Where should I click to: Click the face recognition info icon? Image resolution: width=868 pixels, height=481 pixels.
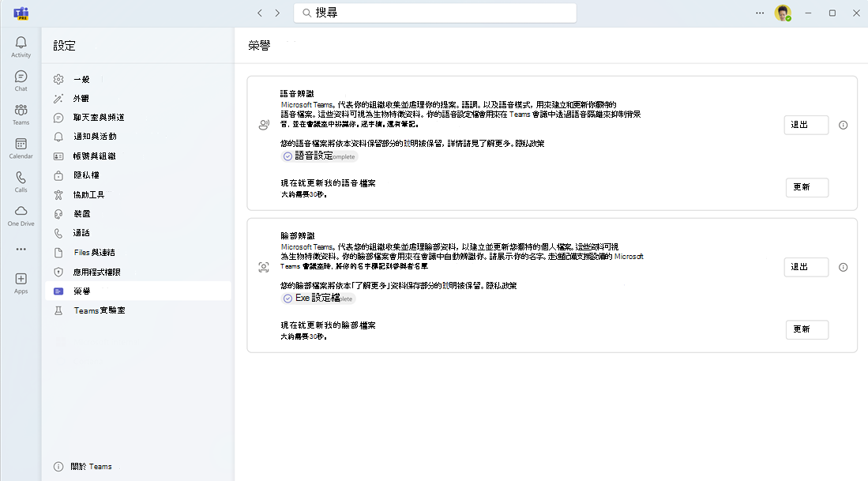(843, 267)
